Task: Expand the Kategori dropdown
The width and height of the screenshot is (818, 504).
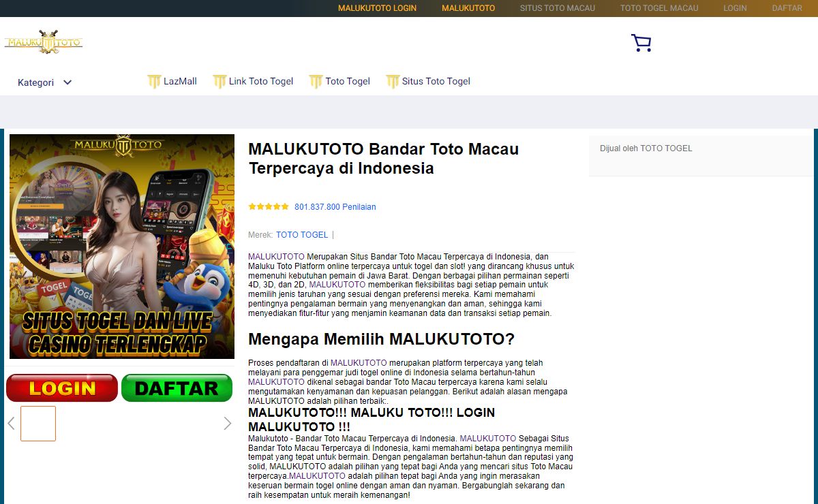Action: 45,82
